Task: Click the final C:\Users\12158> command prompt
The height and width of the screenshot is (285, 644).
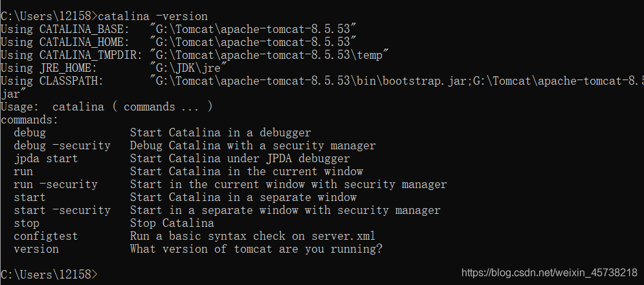Action: pos(49,274)
